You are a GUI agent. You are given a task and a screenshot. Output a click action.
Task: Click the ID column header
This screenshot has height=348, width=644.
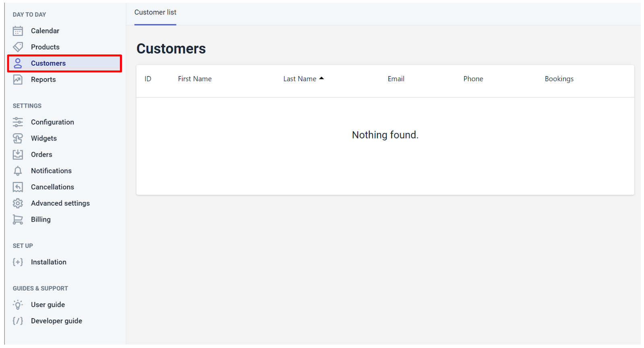[x=148, y=79]
